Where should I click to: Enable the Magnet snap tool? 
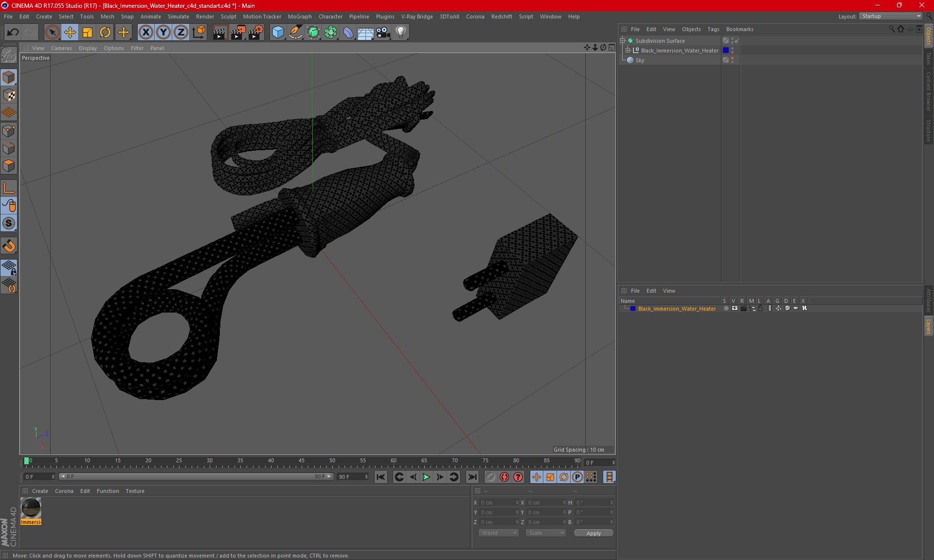click(x=9, y=246)
